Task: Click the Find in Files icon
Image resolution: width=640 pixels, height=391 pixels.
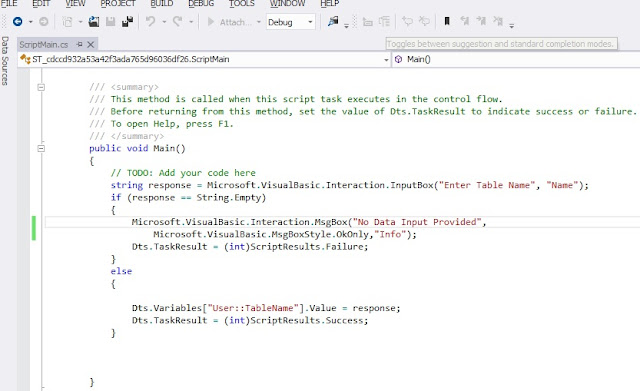Action: [x=333, y=21]
